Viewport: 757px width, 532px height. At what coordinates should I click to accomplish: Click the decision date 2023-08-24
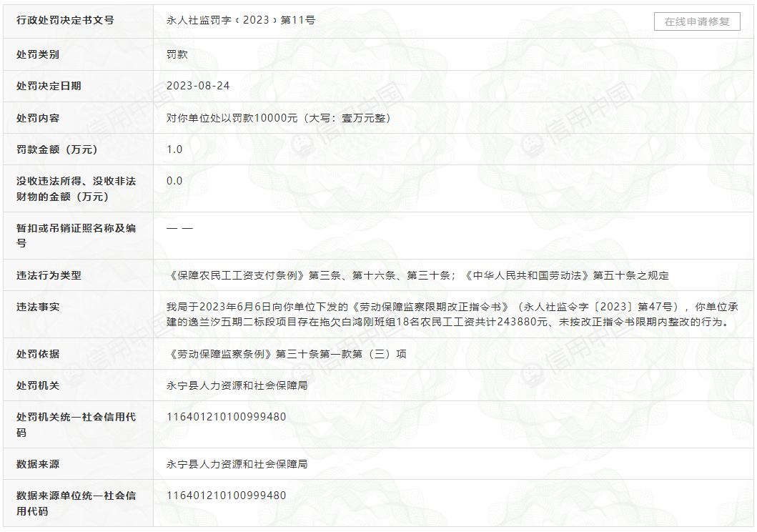(x=198, y=86)
